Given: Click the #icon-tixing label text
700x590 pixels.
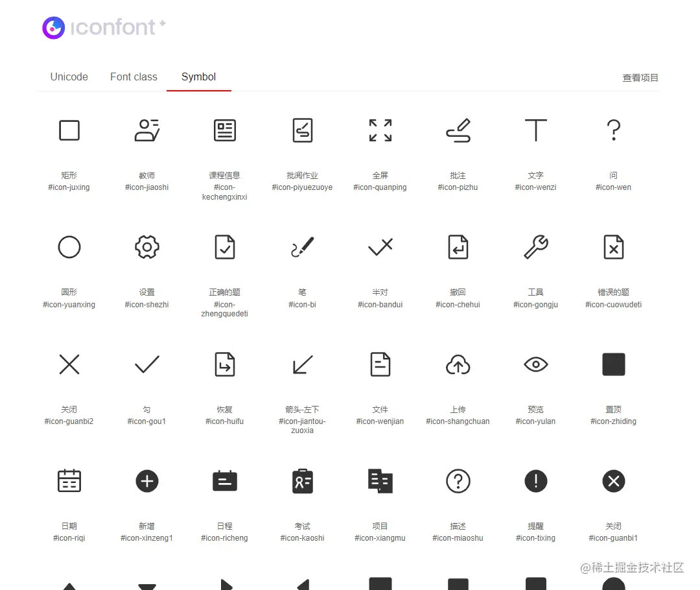Looking at the screenshot, I should coord(536,537).
